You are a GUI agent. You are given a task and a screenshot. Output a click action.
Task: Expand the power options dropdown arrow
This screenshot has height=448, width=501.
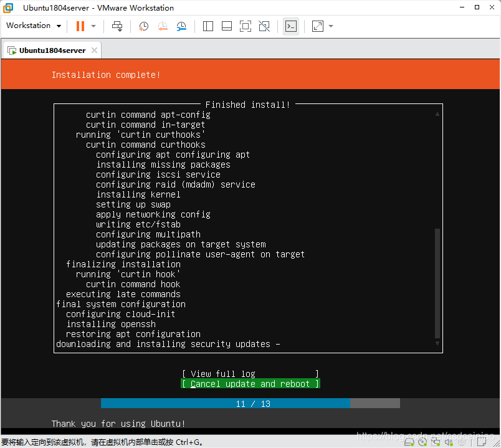[x=93, y=26]
